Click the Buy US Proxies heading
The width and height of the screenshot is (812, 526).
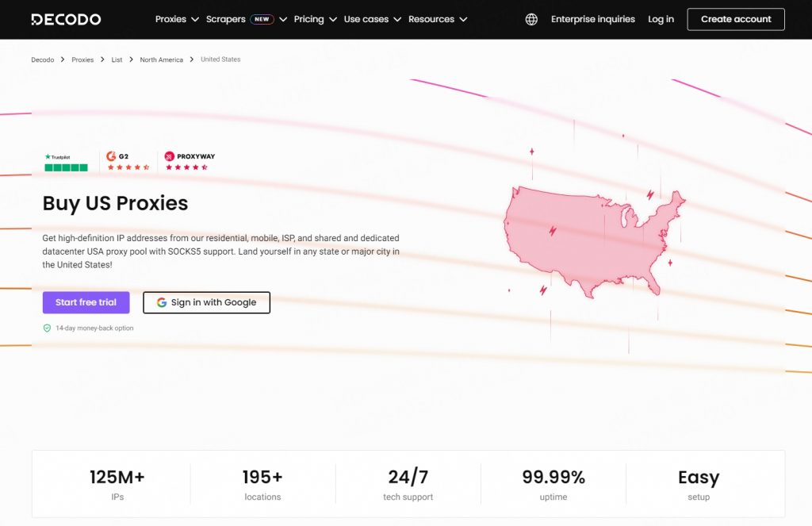click(x=115, y=203)
